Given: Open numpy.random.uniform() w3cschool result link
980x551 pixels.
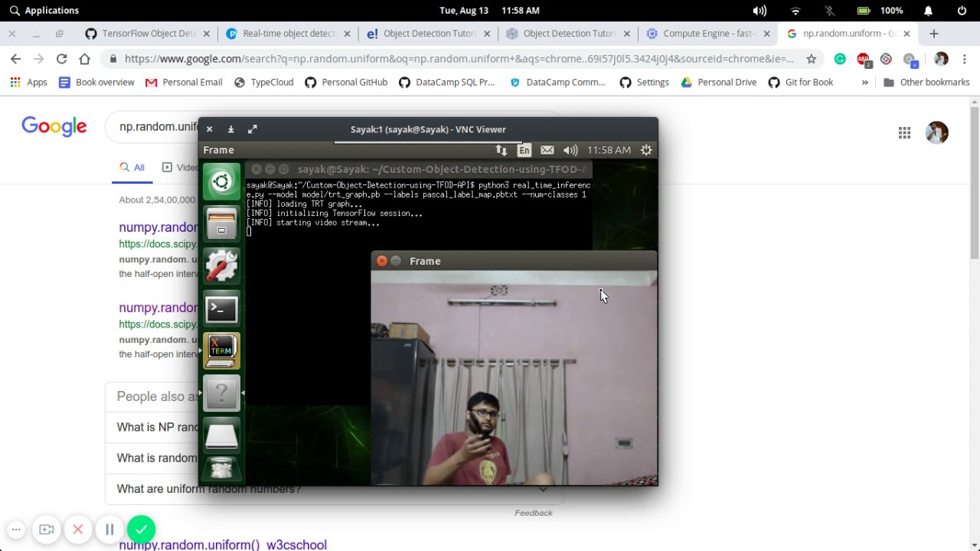Looking at the screenshot, I should pyautogui.click(x=223, y=545).
